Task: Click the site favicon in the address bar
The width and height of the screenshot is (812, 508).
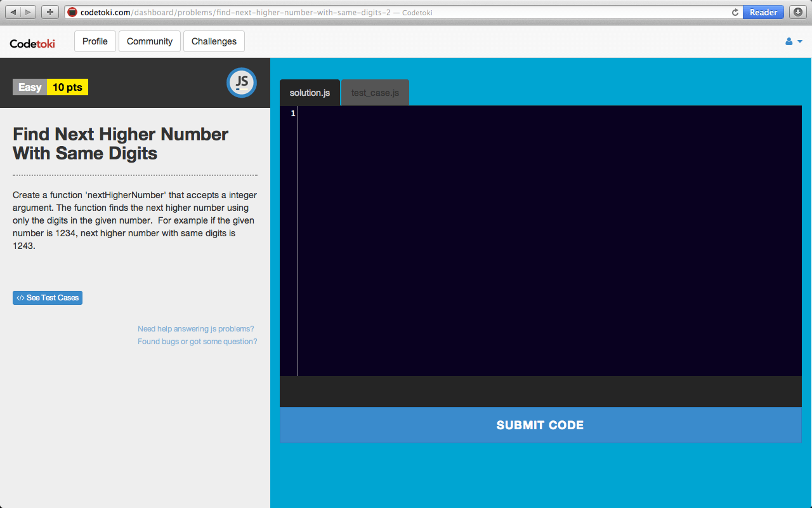Action: click(72, 12)
